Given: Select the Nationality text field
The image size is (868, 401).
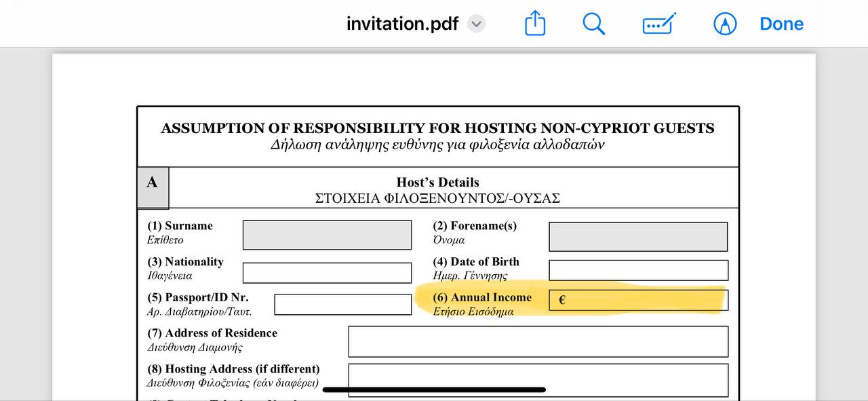Looking at the screenshot, I should (327, 273).
